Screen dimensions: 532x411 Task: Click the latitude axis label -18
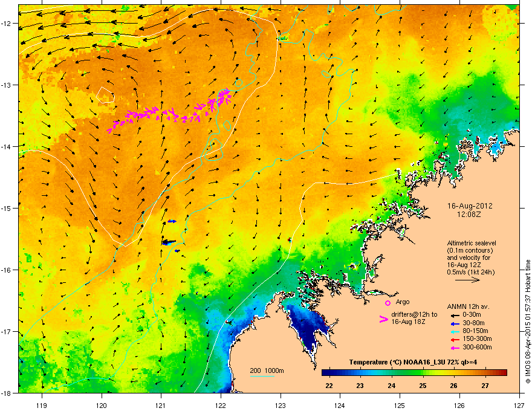click(7, 393)
